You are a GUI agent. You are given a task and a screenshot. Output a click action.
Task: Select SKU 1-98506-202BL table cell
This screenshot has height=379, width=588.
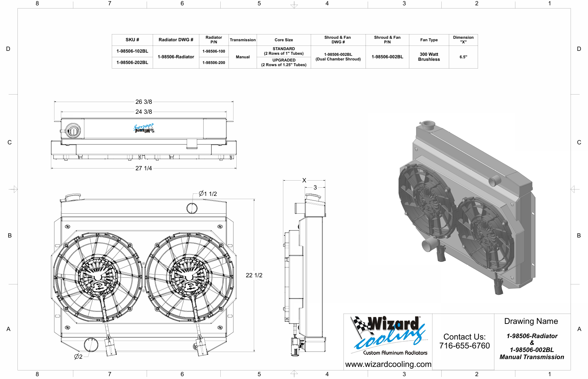coord(132,63)
